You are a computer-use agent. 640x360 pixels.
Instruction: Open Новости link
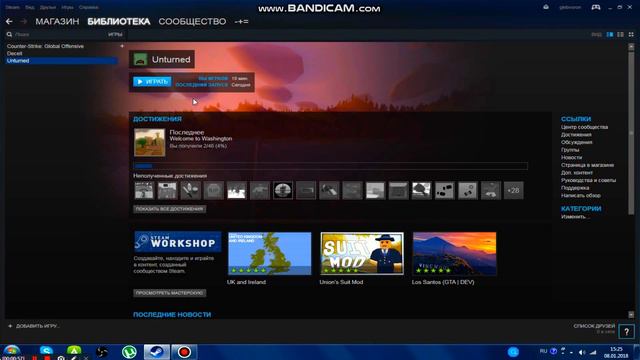tap(571, 158)
